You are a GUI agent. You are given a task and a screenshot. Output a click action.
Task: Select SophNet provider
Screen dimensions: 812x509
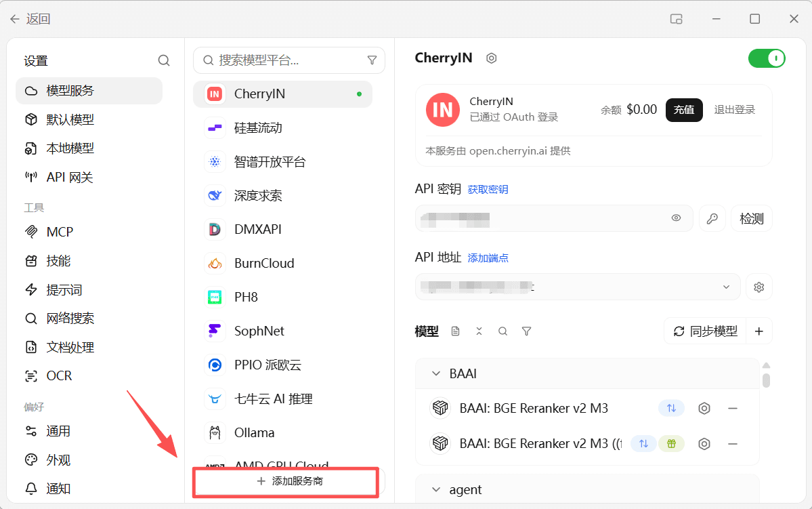tap(283, 331)
